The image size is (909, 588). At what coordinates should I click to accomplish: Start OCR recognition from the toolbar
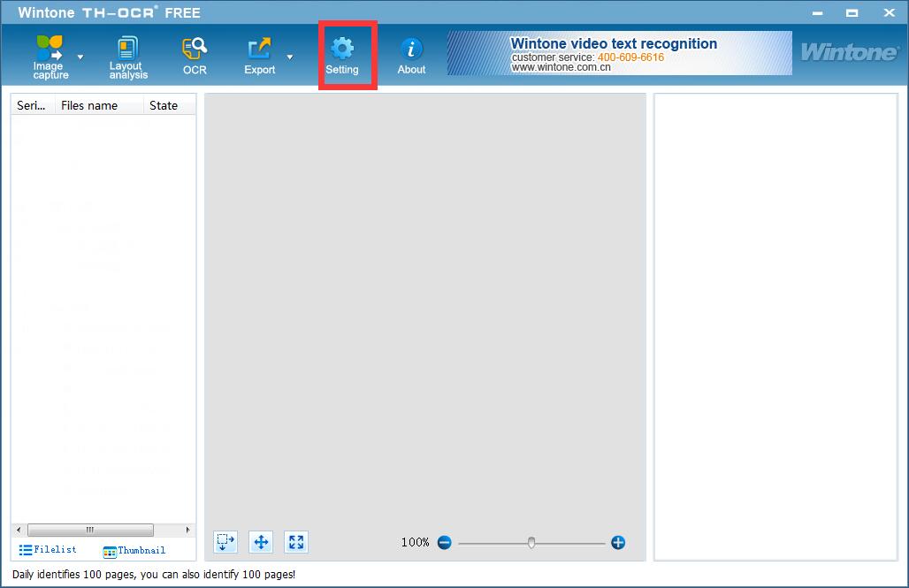pos(195,56)
